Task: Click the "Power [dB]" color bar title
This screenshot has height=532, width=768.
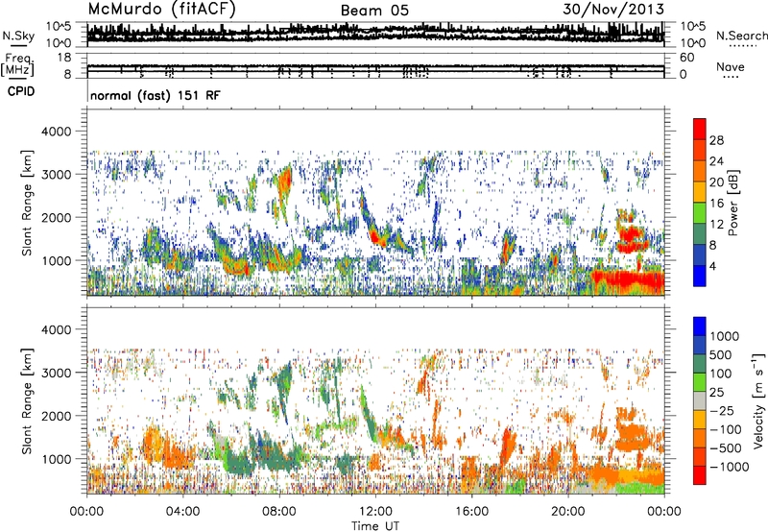Action: (732, 203)
